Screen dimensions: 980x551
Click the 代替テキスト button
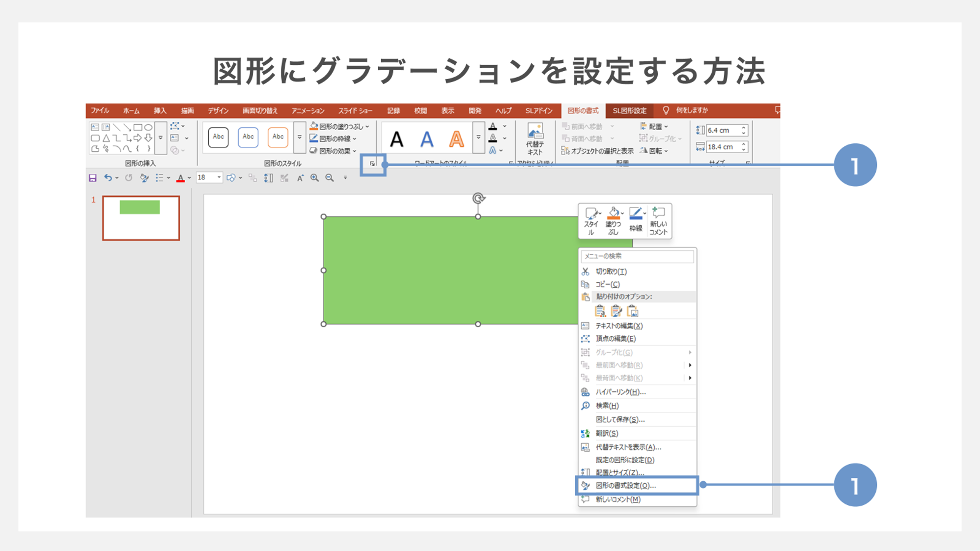(535, 139)
